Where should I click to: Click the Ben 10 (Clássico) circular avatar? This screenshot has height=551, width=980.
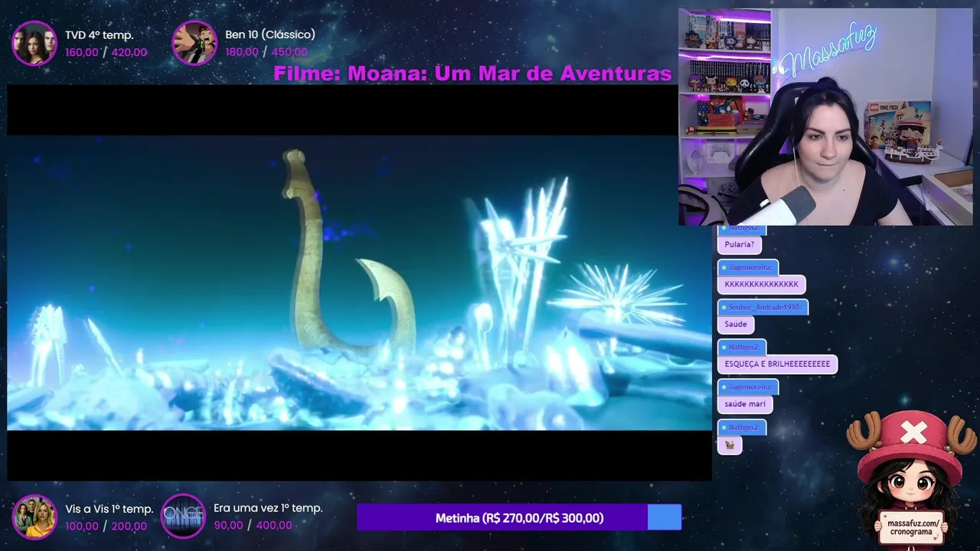click(194, 43)
